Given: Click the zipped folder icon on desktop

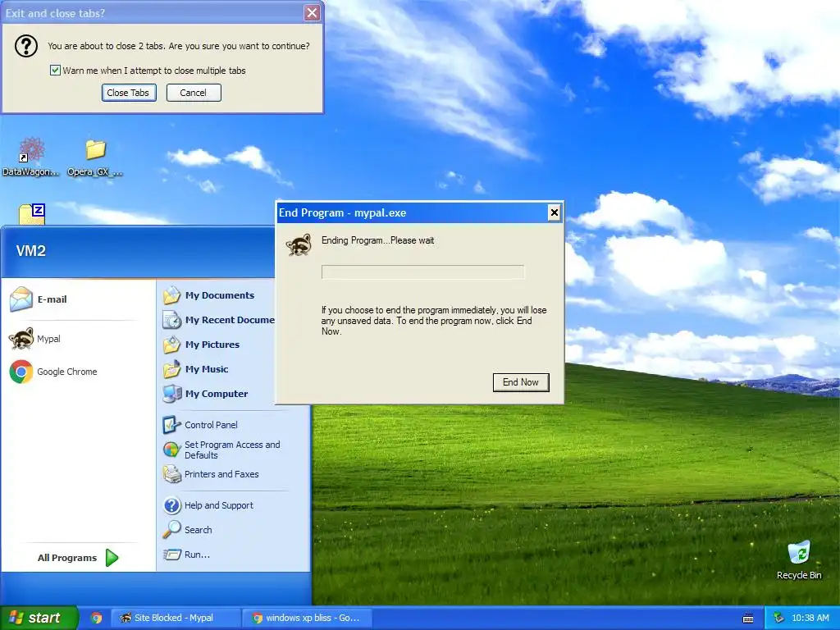Looking at the screenshot, I should tap(32, 214).
